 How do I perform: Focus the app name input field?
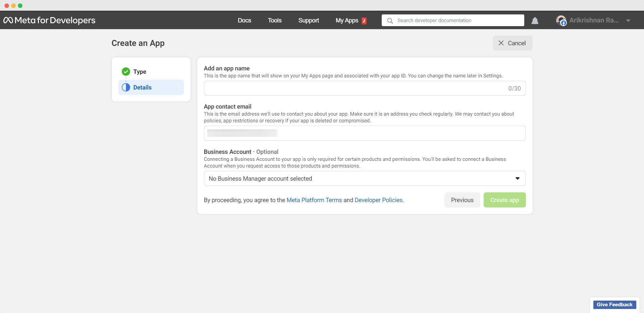point(365,88)
